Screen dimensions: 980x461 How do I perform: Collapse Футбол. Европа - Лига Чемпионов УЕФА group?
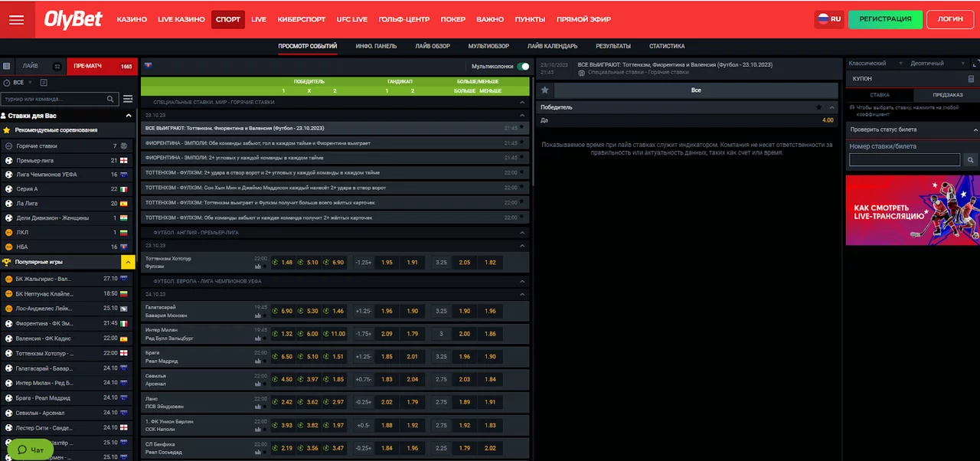click(523, 281)
